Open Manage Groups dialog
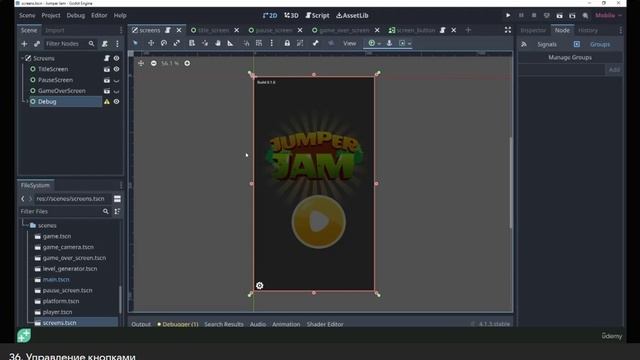Image resolution: width=640 pixels, height=360 pixels. pos(570,58)
